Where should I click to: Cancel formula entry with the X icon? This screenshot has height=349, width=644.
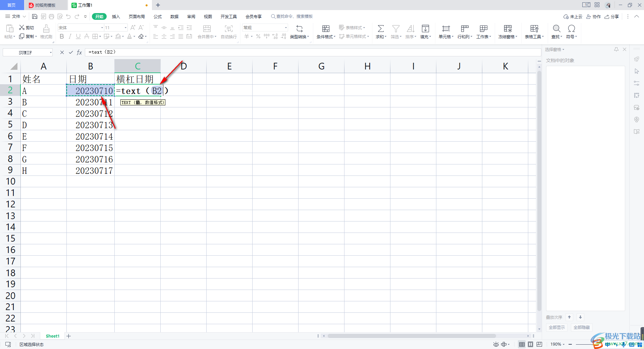[x=62, y=52]
